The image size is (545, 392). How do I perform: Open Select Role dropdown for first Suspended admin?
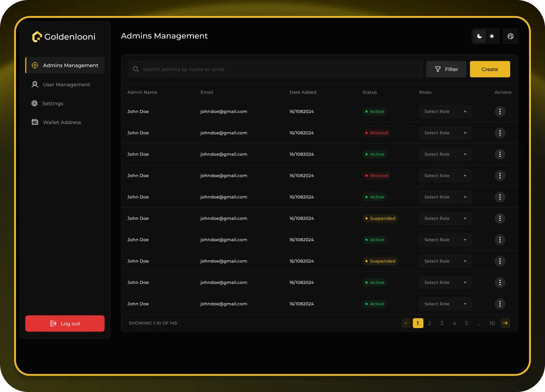tap(445, 218)
